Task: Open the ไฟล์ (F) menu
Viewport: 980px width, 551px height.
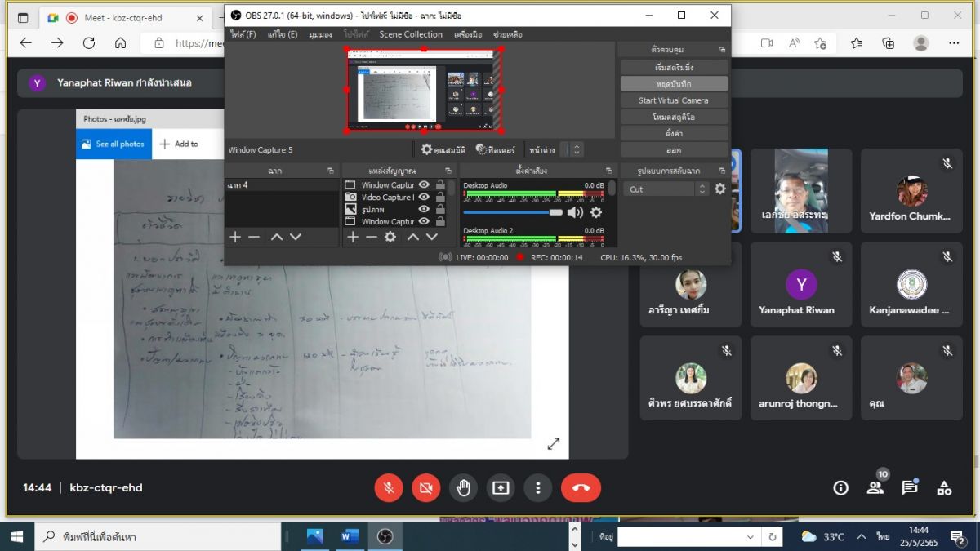Action: (x=243, y=34)
